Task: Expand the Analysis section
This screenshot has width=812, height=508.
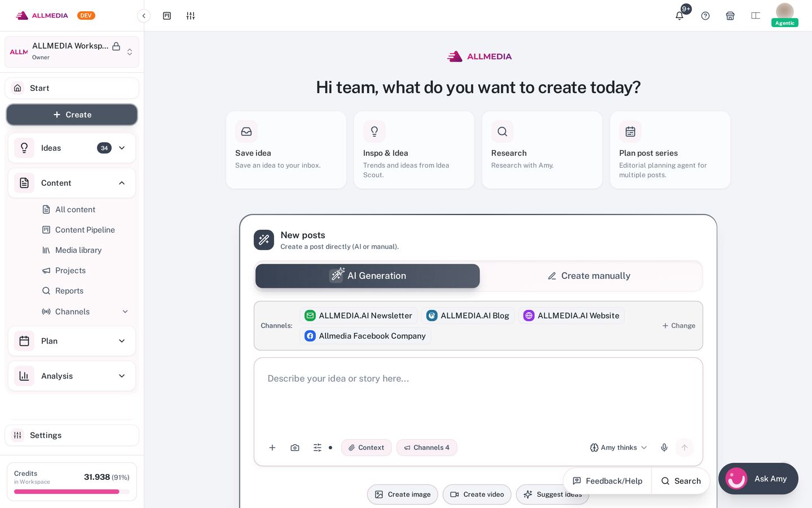Action: coord(72,376)
